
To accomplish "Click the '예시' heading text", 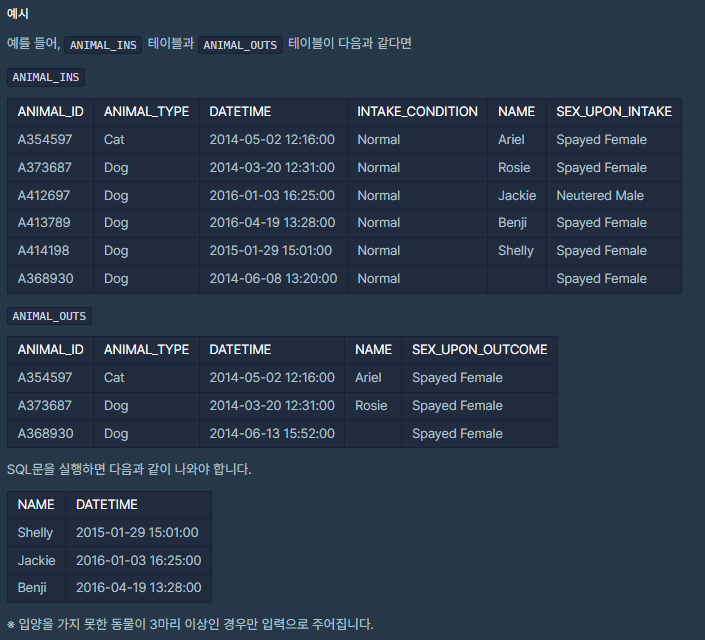I will pos(18,13).
